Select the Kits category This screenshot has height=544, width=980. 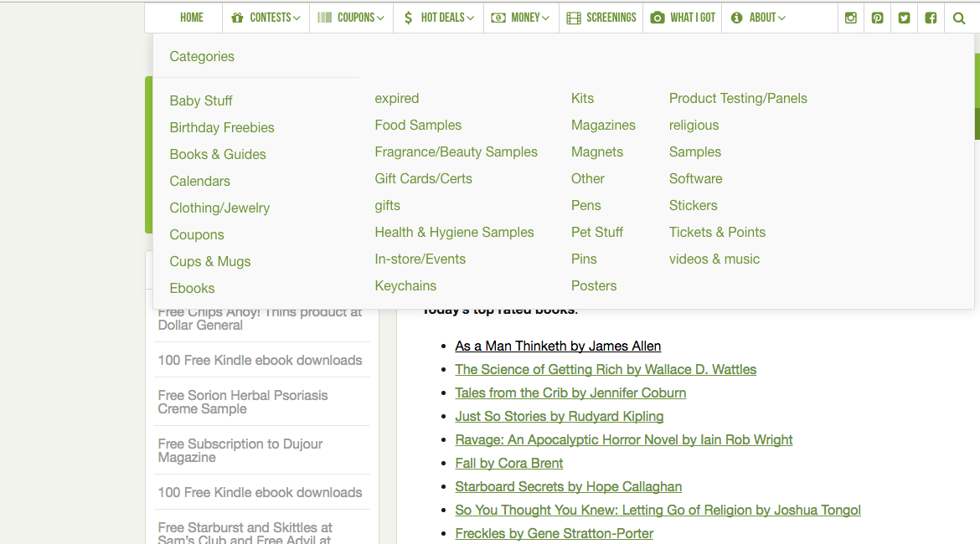(582, 98)
